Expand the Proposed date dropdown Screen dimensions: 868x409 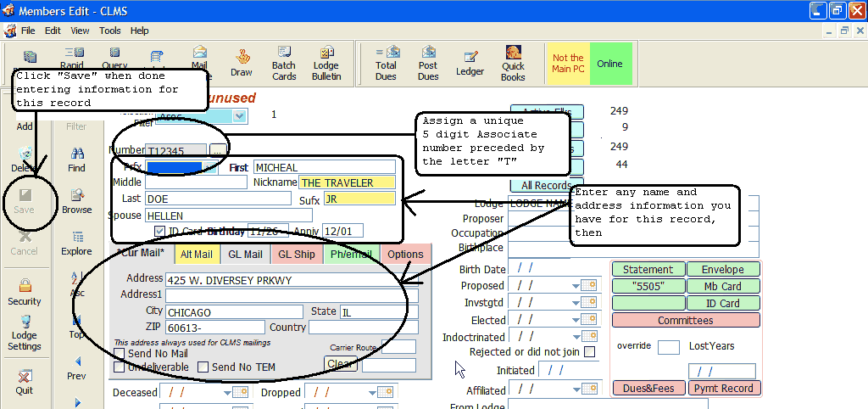tap(576, 286)
